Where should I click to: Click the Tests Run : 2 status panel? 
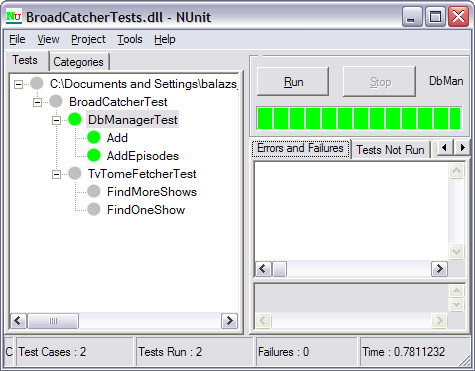(195, 352)
